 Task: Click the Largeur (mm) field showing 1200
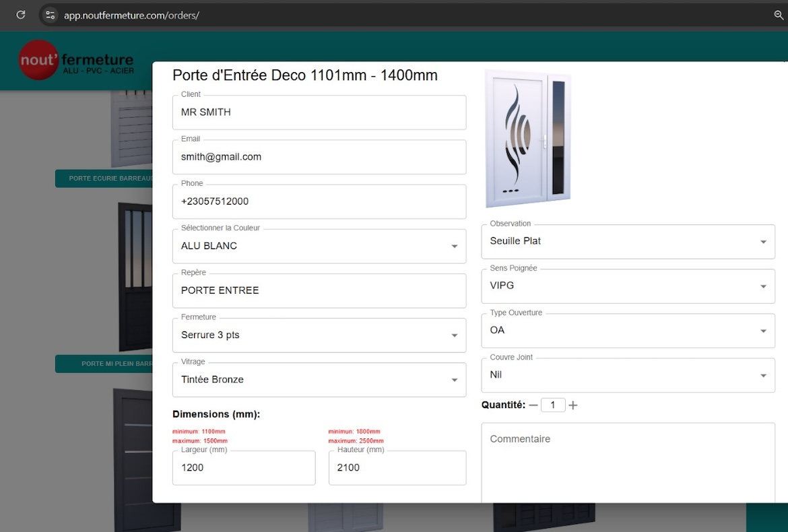[244, 467]
